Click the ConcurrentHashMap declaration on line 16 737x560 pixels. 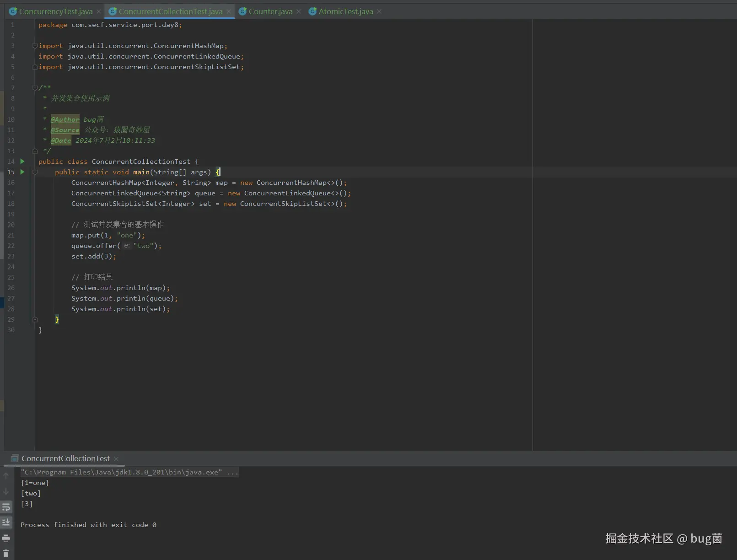point(209,183)
